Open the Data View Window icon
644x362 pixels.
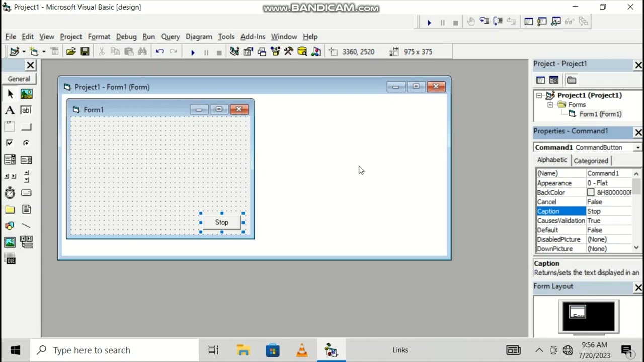[302, 52]
